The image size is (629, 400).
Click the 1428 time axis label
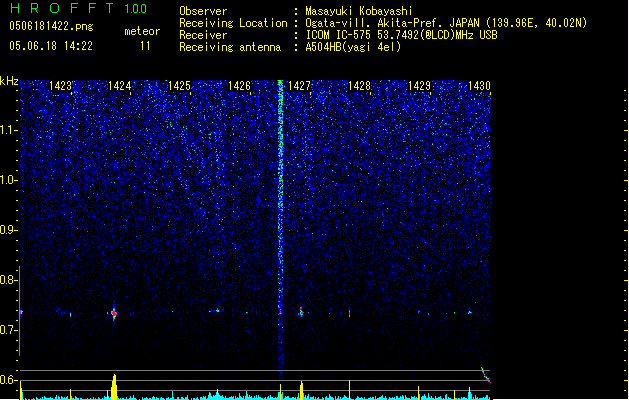359,86
